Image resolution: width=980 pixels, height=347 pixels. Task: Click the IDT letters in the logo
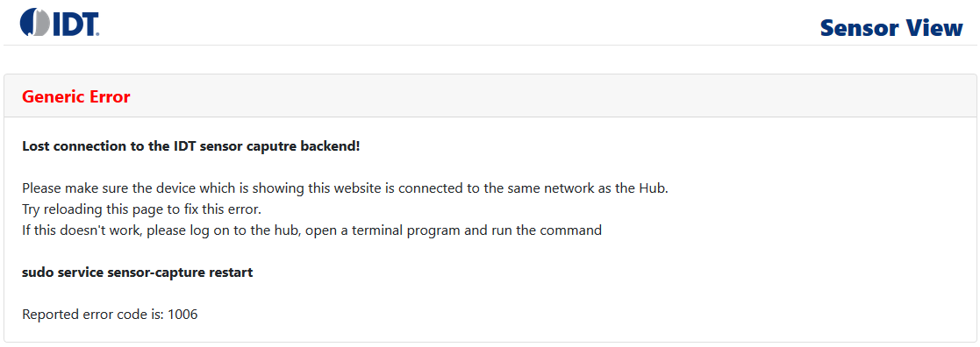click(76, 22)
